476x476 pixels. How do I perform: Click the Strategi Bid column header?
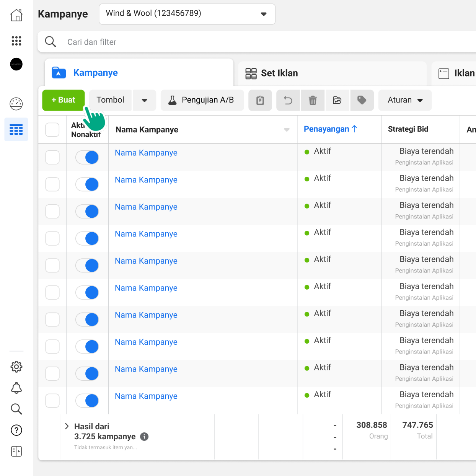[x=408, y=129]
